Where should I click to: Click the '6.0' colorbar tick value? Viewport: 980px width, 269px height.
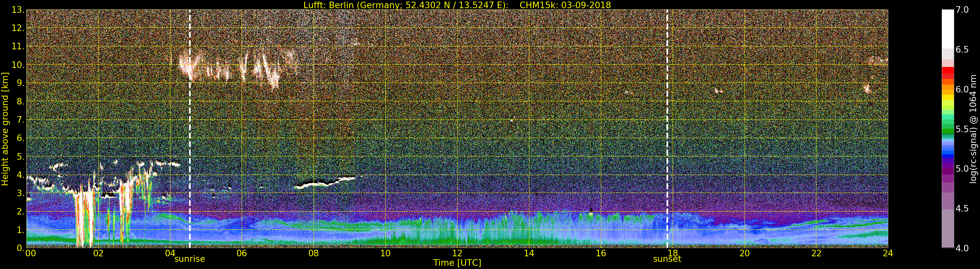962,89
